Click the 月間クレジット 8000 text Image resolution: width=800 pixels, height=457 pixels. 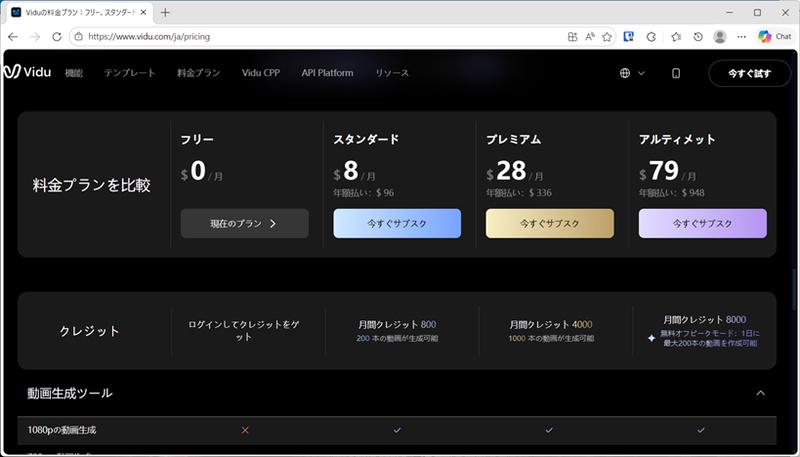point(705,320)
